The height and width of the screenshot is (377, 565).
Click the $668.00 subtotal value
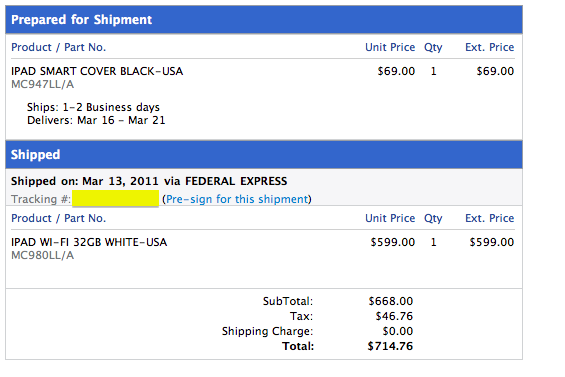391,301
